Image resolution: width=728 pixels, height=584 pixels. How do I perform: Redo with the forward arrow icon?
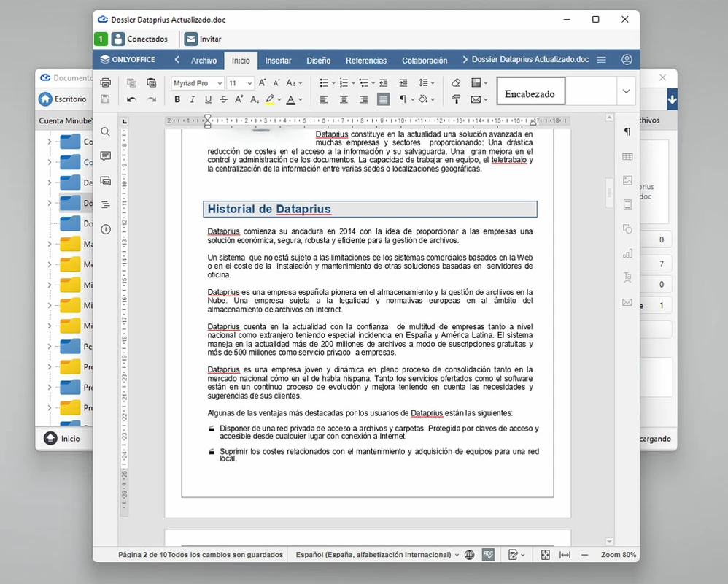coord(151,99)
